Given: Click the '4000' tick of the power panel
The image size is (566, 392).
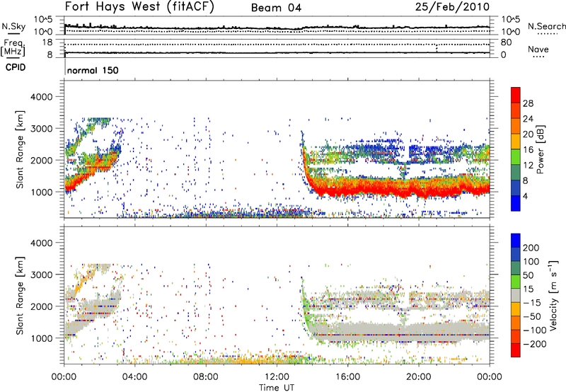Looking at the screenshot, I should click(x=41, y=97).
